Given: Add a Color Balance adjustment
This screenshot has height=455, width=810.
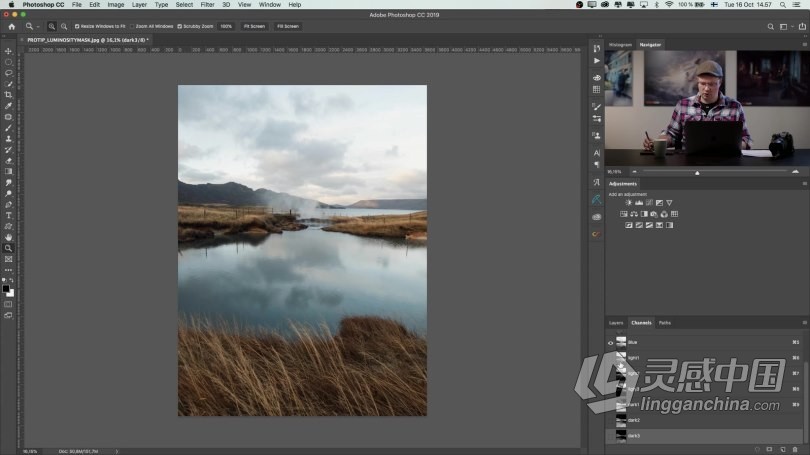Looking at the screenshot, I should click(x=634, y=214).
